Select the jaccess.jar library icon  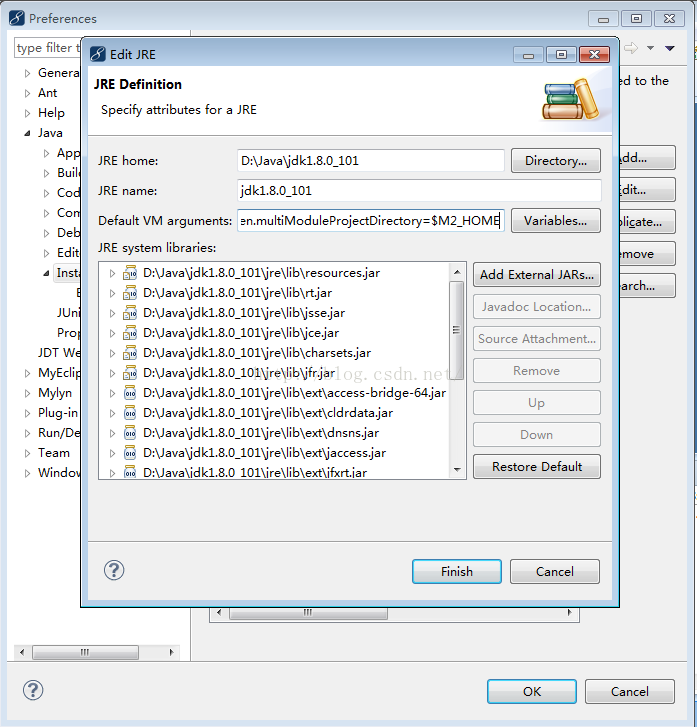pos(130,453)
